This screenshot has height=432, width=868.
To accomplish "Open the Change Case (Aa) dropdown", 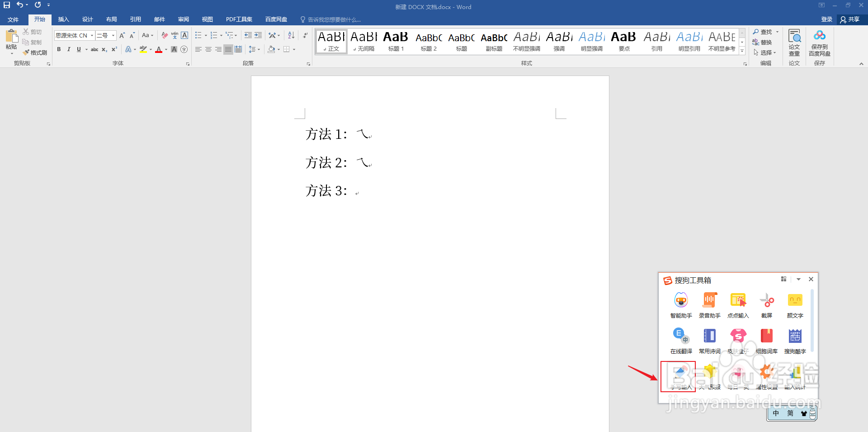I will pos(147,35).
